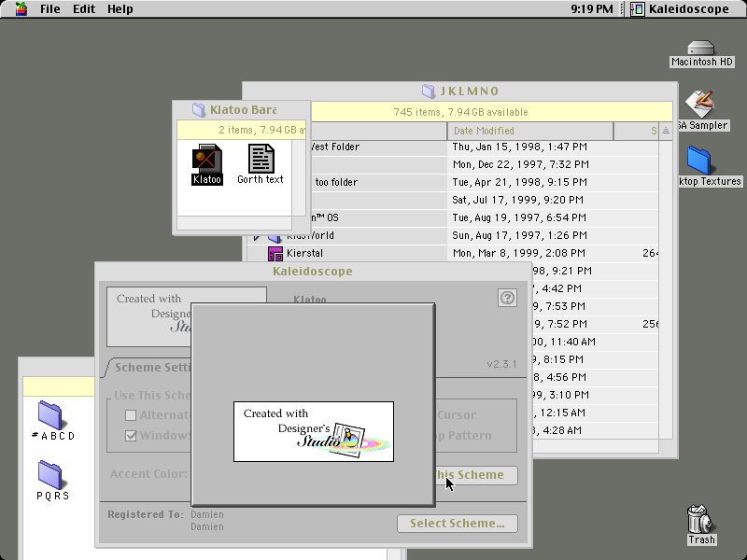Image resolution: width=747 pixels, height=560 pixels.
Task: Click the scheme preview image in the Kaleidoscope window
Action: click(149, 316)
